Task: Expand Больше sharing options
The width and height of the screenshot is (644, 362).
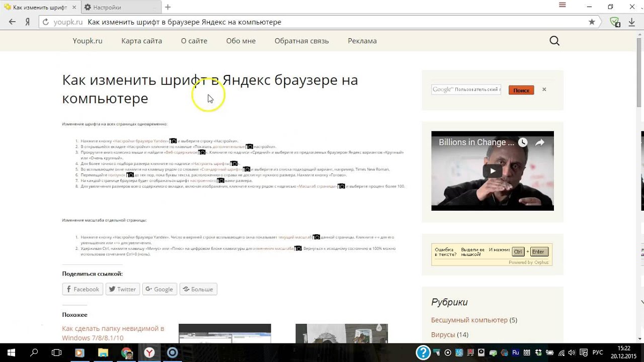Action: (x=198, y=289)
